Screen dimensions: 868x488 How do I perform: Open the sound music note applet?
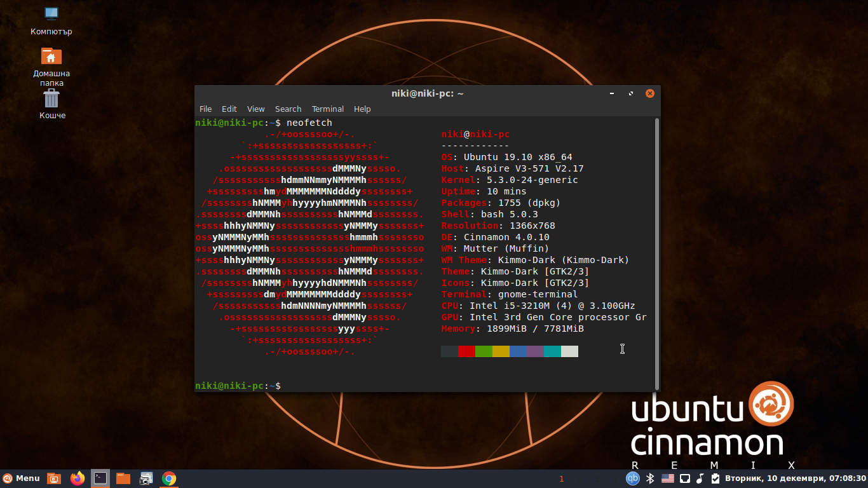coord(700,478)
